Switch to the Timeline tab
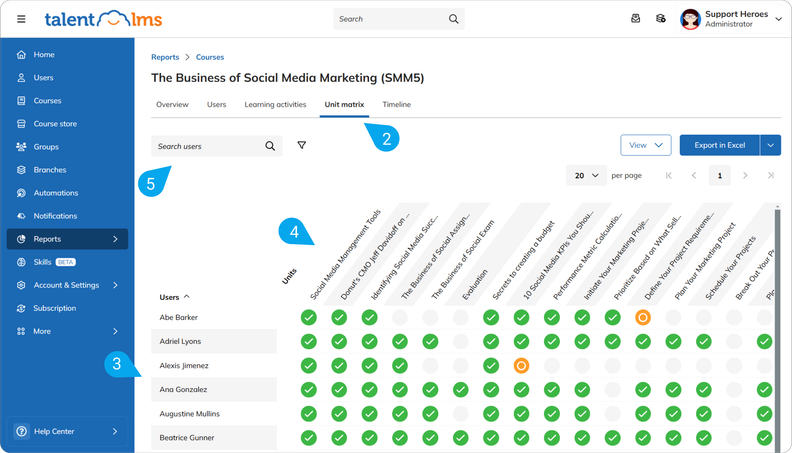The image size is (792, 453). coord(396,105)
